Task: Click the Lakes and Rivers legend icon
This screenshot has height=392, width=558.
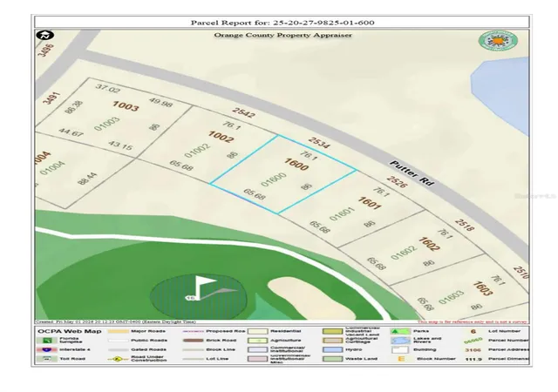Action: point(400,341)
